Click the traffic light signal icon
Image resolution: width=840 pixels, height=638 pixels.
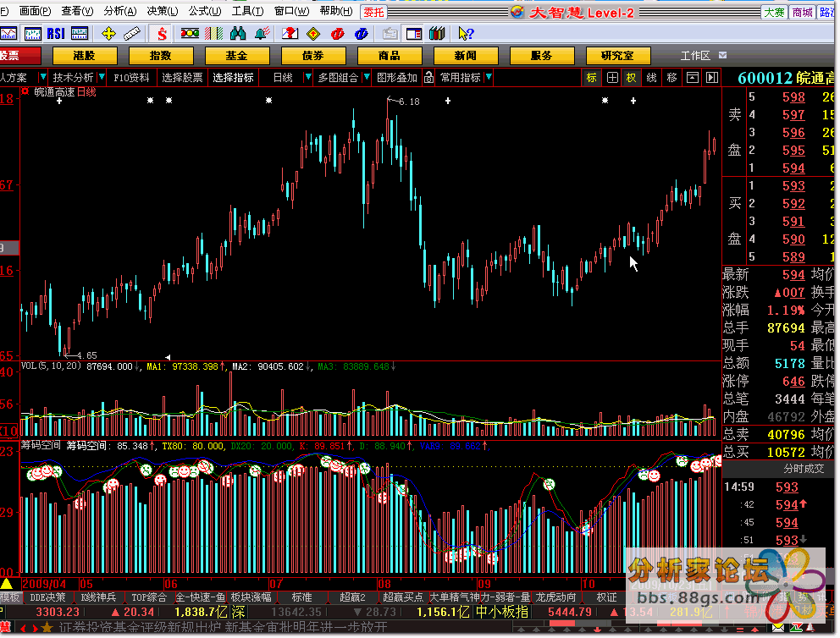[191, 34]
